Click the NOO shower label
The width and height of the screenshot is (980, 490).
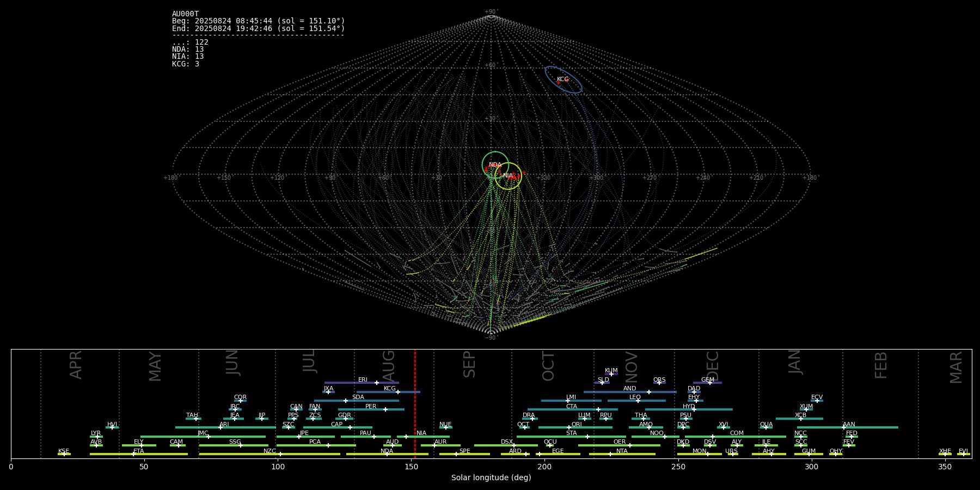657,433
